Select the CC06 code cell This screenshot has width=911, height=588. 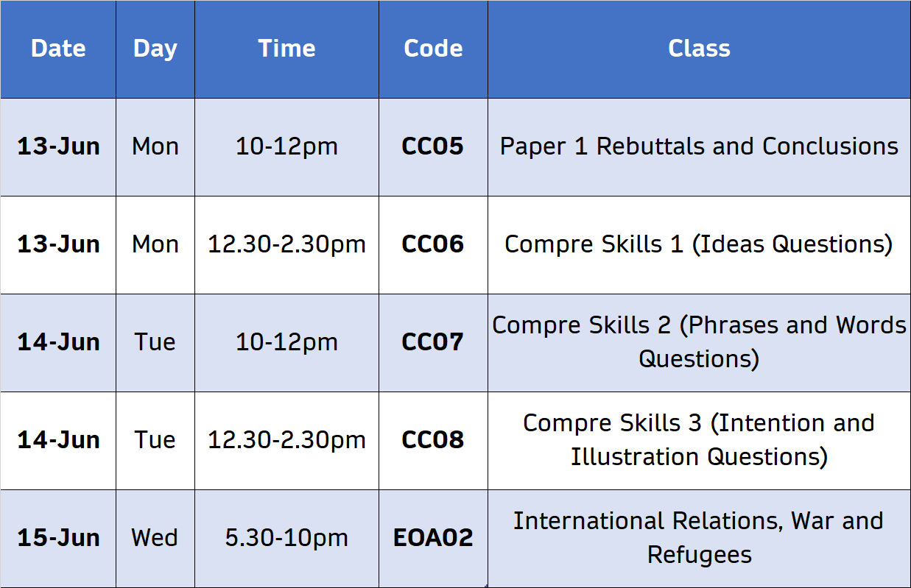pos(433,244)
